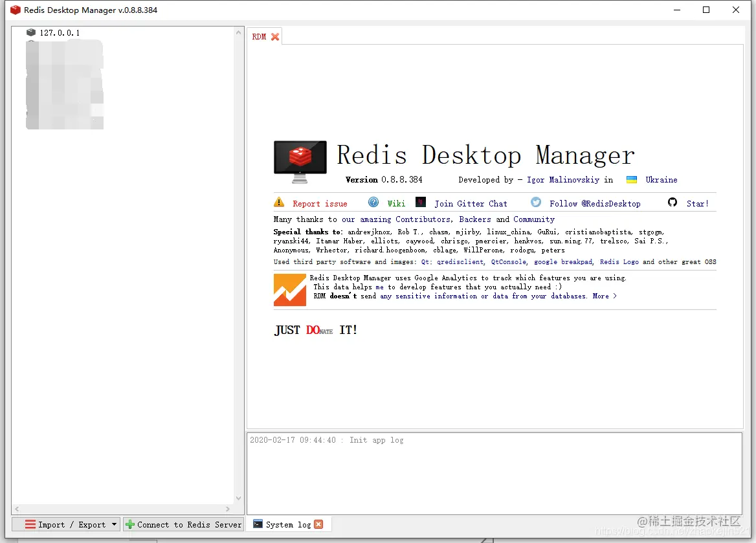Click the red Import / Export menu icon
Viewport: 756px width, 543px height.
point(30,524)
